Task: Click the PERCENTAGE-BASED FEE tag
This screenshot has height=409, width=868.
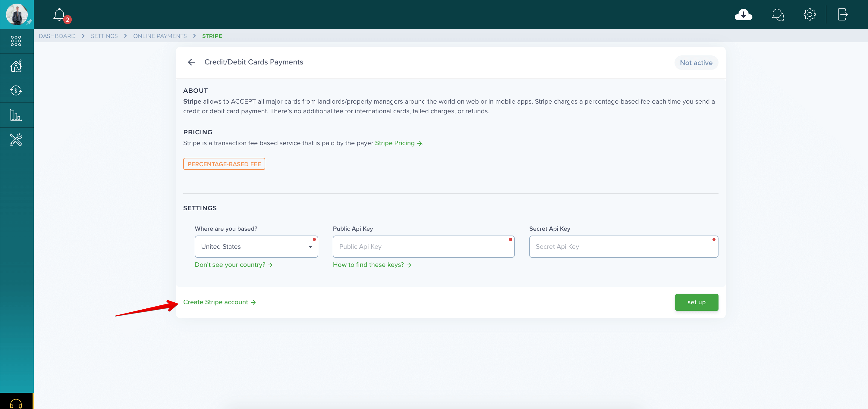Action: coord(224,164)
